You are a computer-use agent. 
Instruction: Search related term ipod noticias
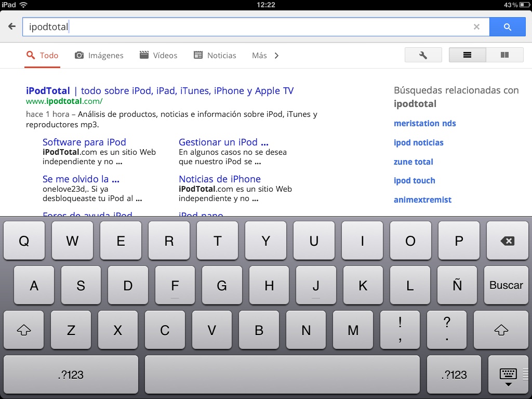click(x=418, y=142)
